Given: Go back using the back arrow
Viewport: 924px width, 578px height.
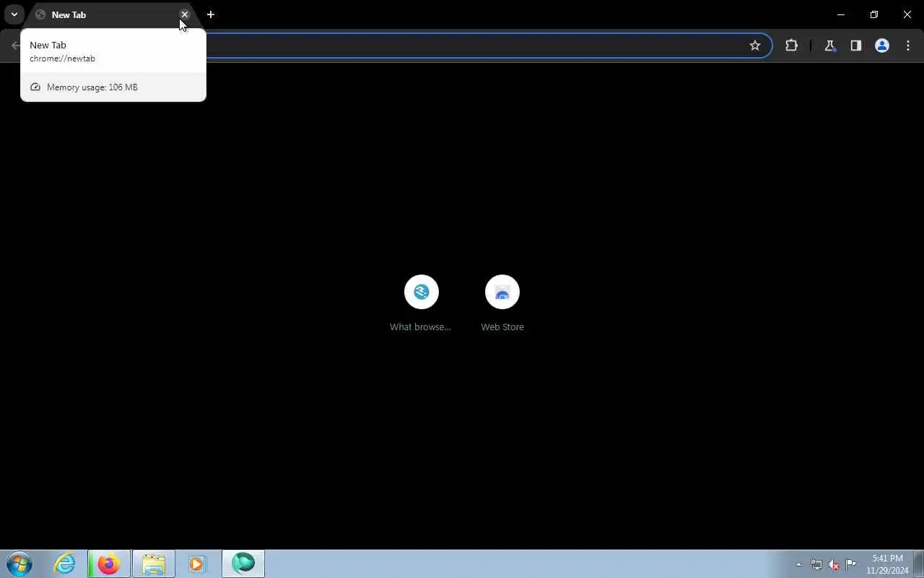Looking at the screenshot, I should (16, 46).
